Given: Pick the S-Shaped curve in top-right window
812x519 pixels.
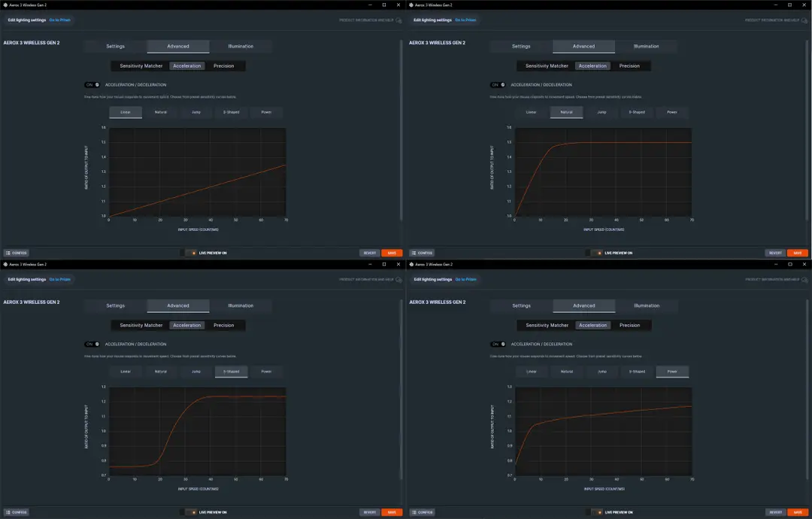Looking at the screenshot, I should (x=637, y=112).
